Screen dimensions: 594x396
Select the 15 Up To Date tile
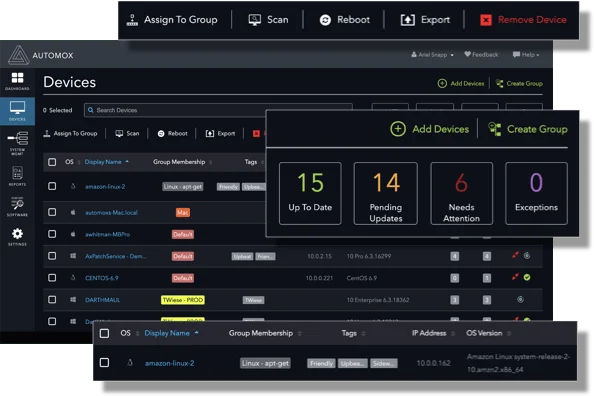pos(310,193)
